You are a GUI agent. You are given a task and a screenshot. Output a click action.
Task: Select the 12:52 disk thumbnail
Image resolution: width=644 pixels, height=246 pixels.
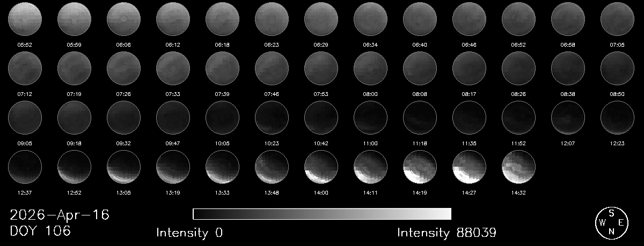pyautogui.click(x=74, y=167)
